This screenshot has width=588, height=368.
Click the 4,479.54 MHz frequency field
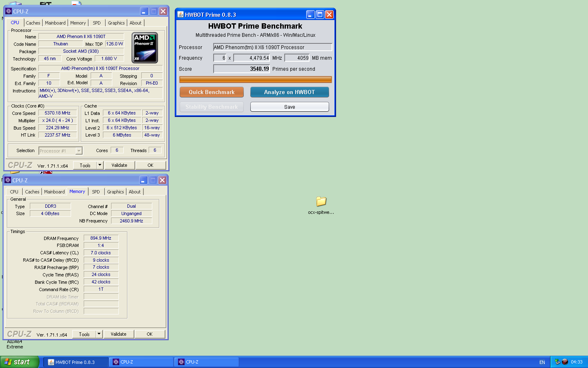252,58
